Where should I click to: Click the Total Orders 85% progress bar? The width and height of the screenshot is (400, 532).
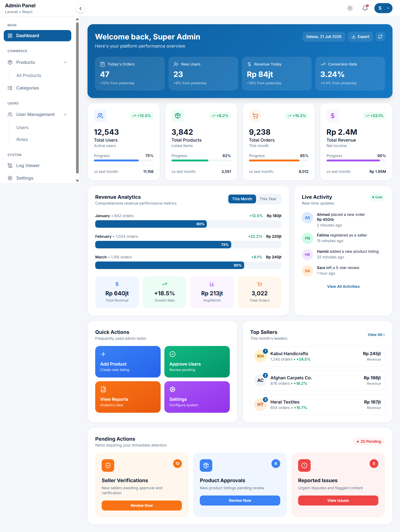[x=279, y=160]
